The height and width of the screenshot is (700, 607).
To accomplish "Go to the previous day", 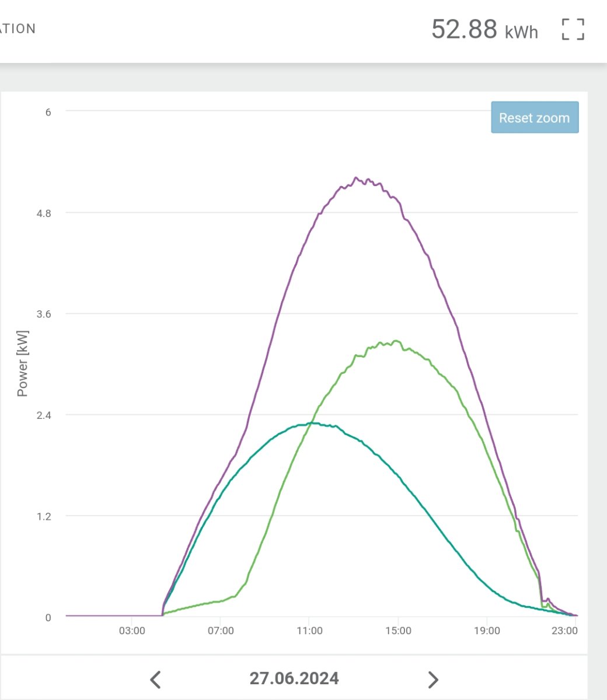I will pos(155,680).
